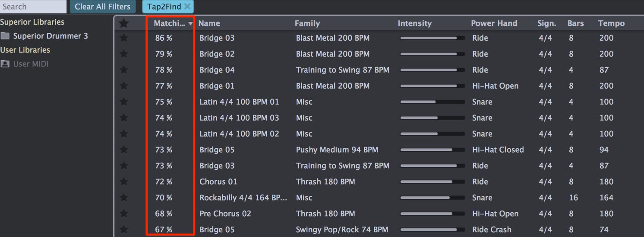Star the Bridge 02 Blast Metal row

point(124,54)
